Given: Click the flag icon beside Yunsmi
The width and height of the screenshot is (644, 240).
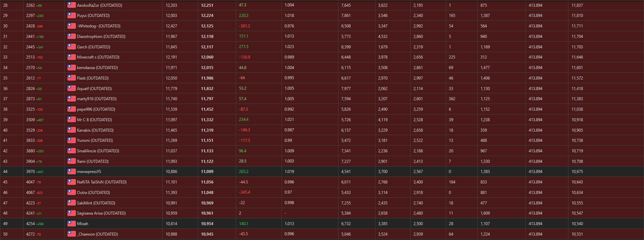Looking at the screenshot, I should [x=71, y=140].
